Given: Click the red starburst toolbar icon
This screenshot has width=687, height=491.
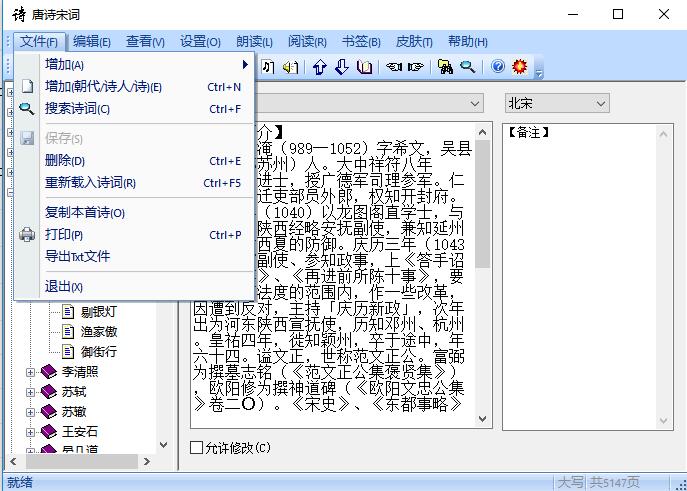Looking at the screenshot, I should point(519,67).
